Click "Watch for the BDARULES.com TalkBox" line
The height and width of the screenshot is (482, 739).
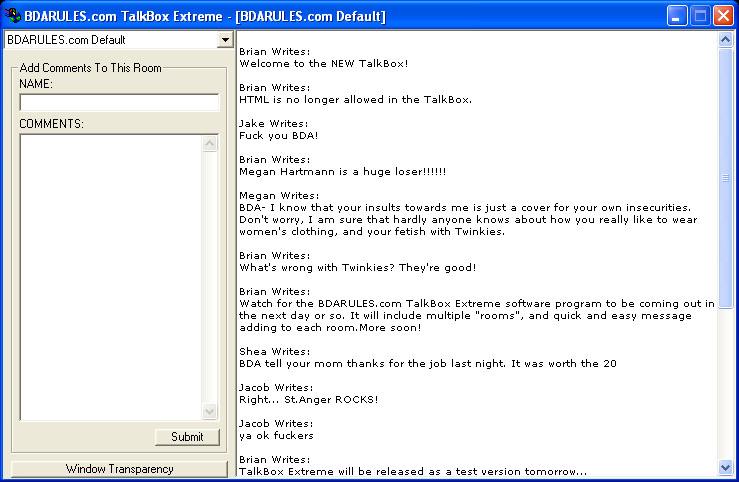tap(477, 303)
